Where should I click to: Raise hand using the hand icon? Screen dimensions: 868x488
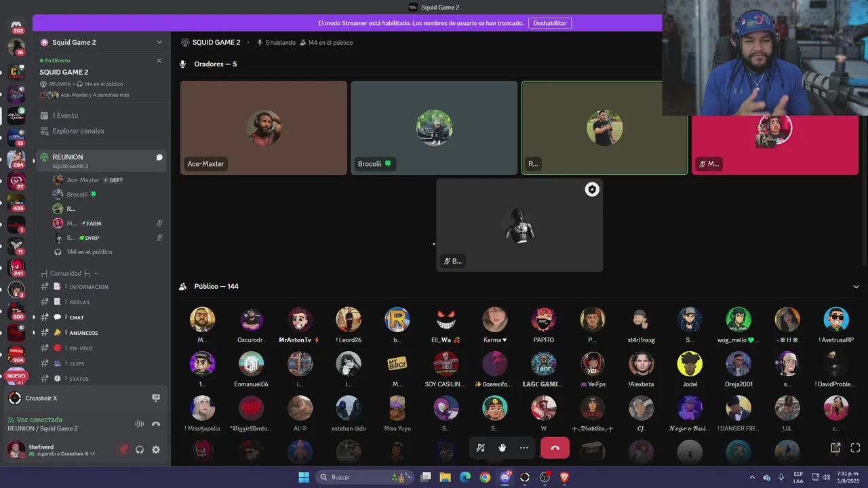502,448
